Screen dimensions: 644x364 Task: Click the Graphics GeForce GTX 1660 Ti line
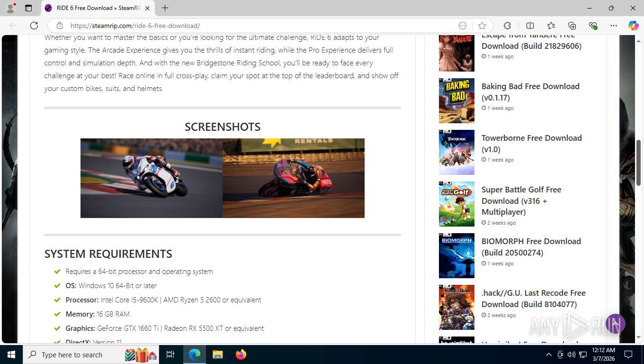(x=164, y=328)
